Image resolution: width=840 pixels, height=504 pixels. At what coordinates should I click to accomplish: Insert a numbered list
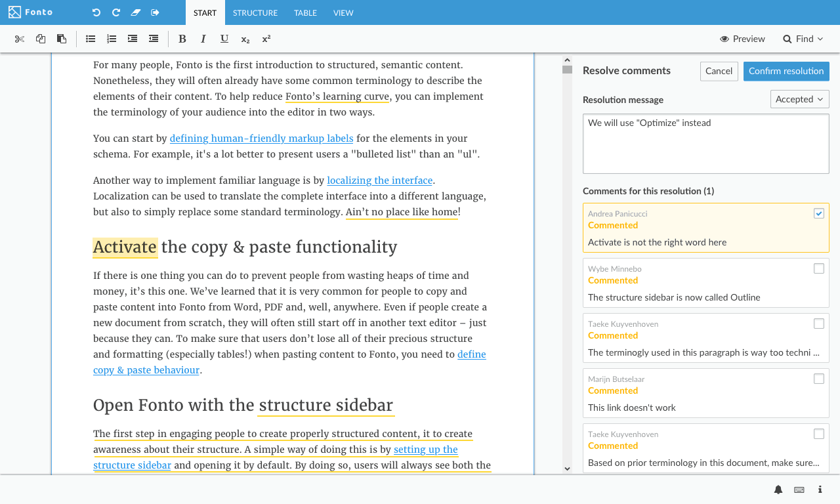112,39
